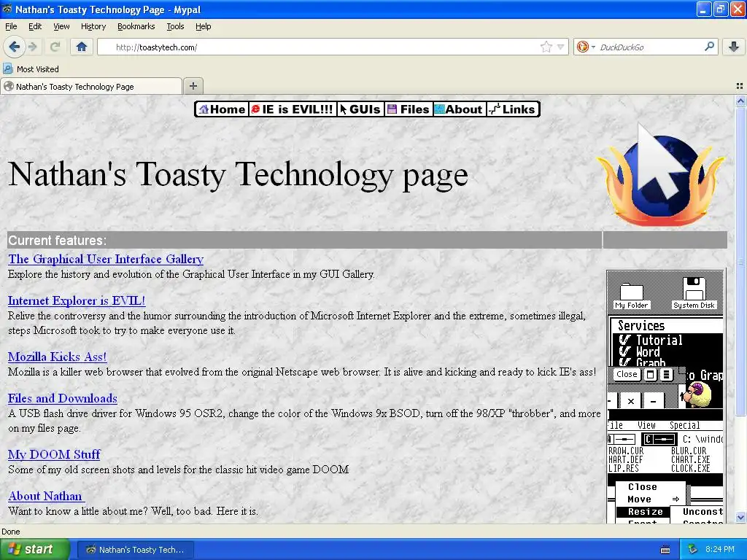The image size is (747, 560).
Task: Click the GUIs button in page nav bar
Action: pyautogui.click(x=360, y=109)
